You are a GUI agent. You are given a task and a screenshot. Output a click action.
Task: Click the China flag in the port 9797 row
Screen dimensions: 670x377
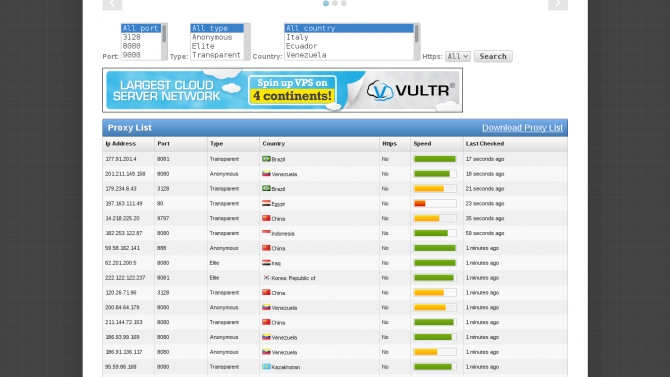pyautogui.click(x=266, y=218)
